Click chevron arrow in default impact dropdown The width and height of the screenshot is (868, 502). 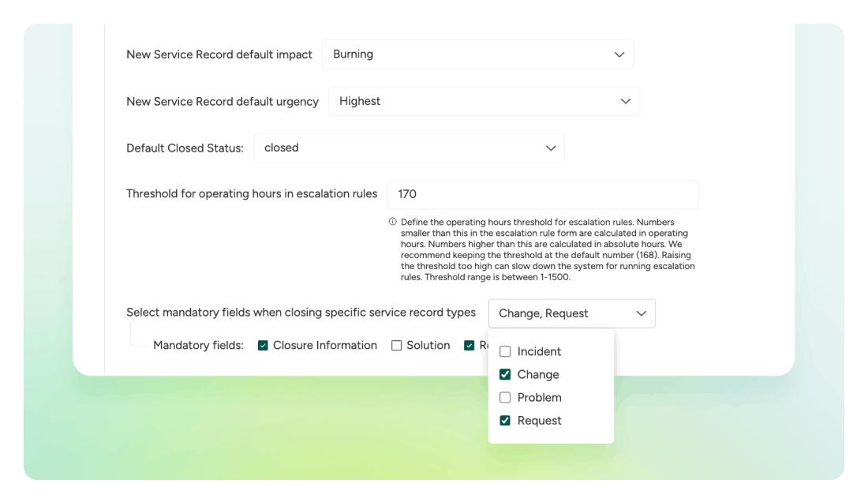click(619, 54)
